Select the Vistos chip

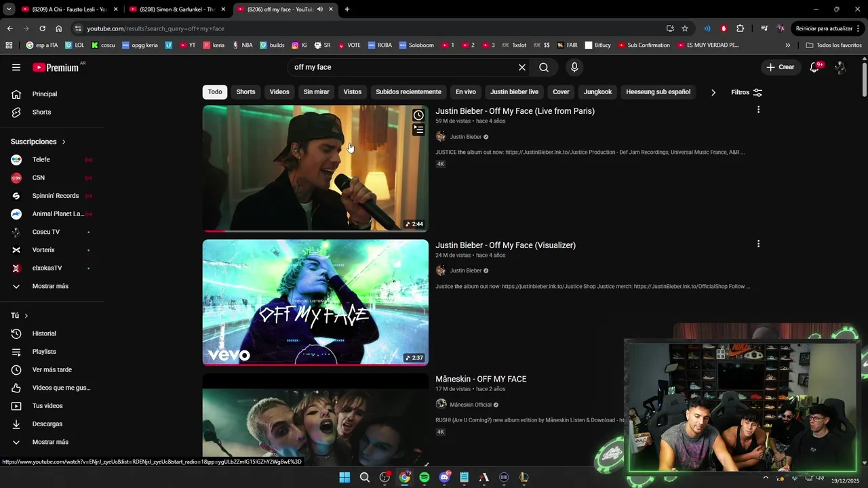[x=353, y=91]
